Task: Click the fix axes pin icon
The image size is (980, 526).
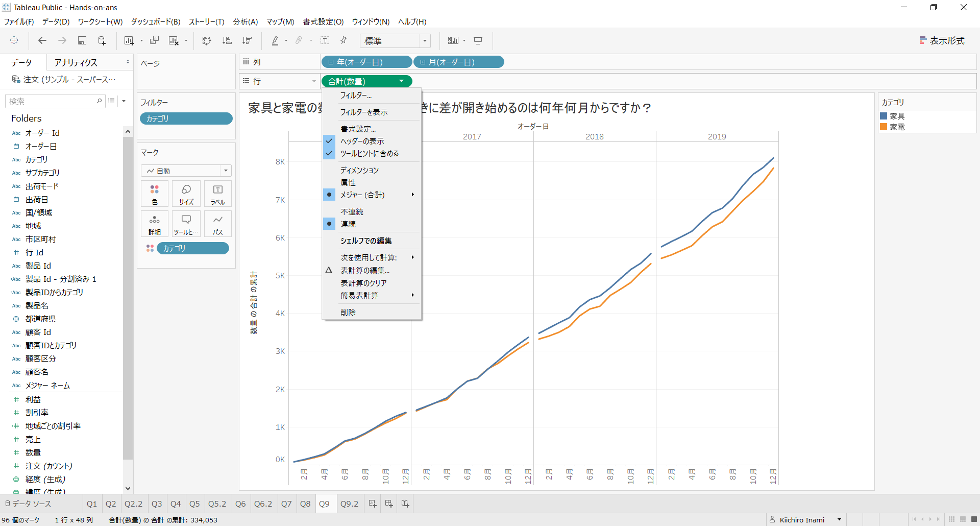Action: pyautogui.click(x=344, y=40)
